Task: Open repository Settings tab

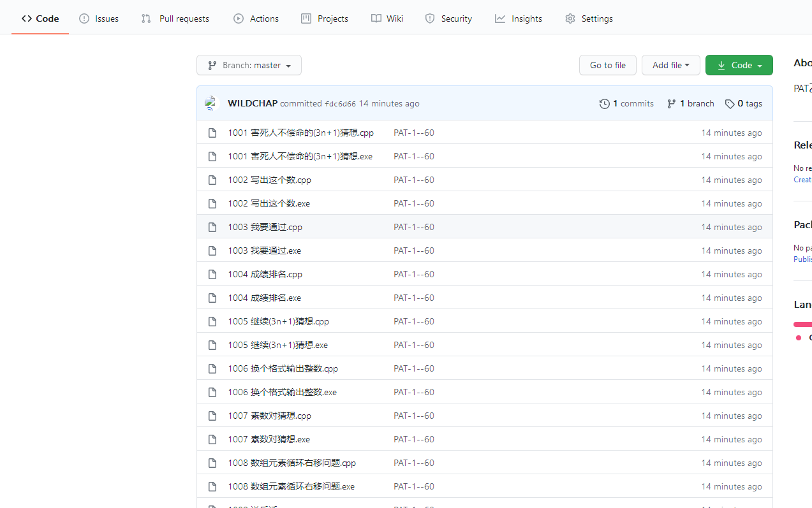Action: pyautogui.click(x=589, y=18)
